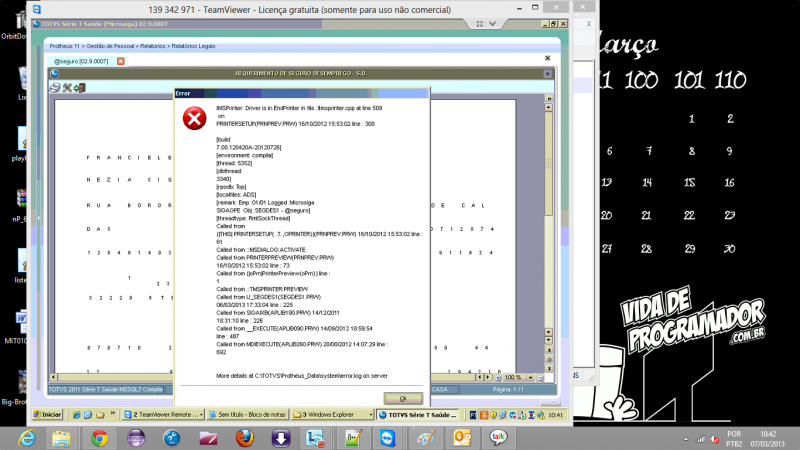Image resolution: width=800 pixels, height=450 pixels.
Task: Click Relatórios Legais breadcrumb
Action: point(193,46)
